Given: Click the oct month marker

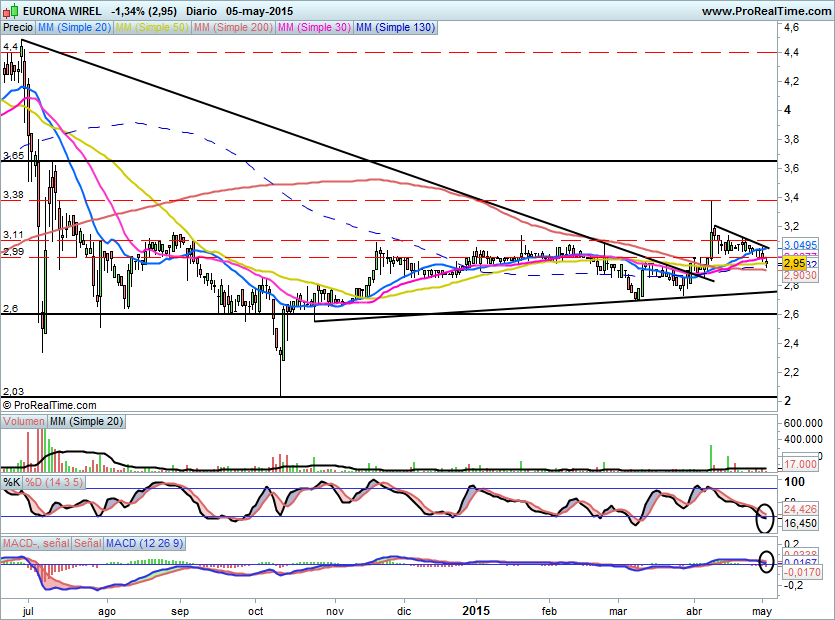Looking at the screenshot, I should 256,611.
